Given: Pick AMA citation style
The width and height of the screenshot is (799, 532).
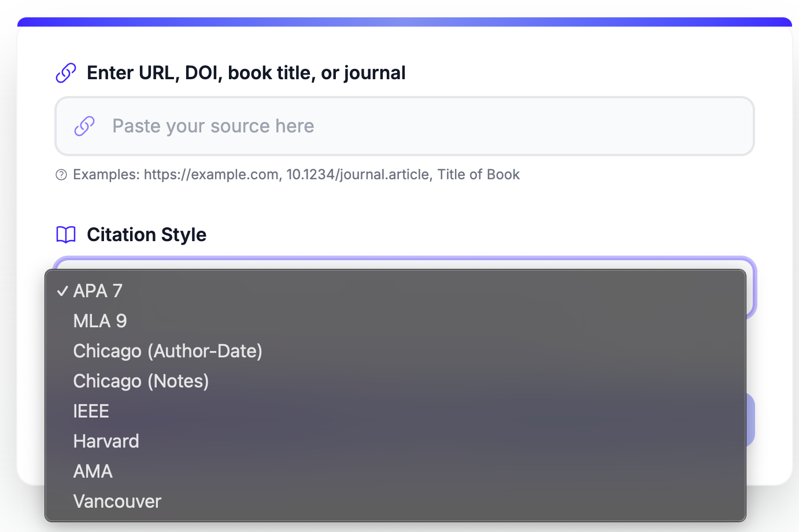Looking at the screenshot, I should coord(395,471).
